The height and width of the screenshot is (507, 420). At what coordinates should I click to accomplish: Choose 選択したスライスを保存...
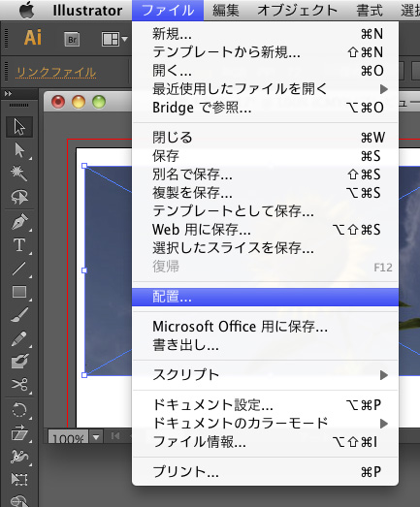[265, 248]
